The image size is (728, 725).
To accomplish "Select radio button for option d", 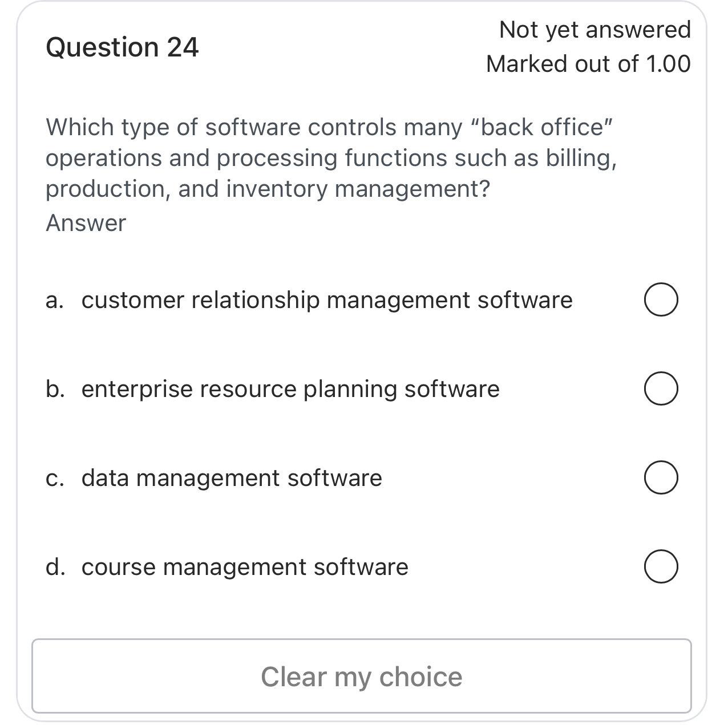I will (x=661, y=566).
